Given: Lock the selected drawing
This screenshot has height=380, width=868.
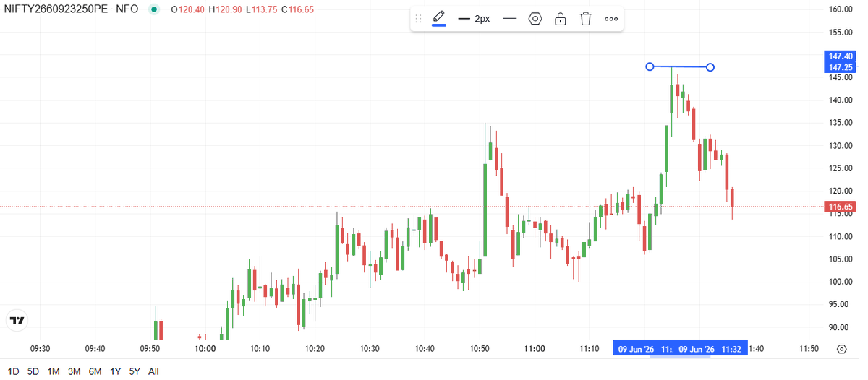Looking at the screenshot, I should click(x=561, y=19).
